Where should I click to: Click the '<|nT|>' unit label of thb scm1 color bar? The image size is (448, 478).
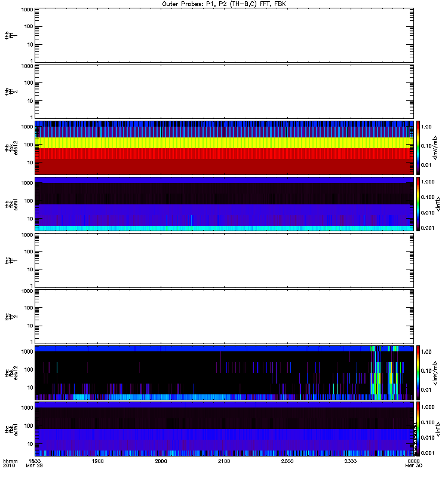tap(438, 204)
